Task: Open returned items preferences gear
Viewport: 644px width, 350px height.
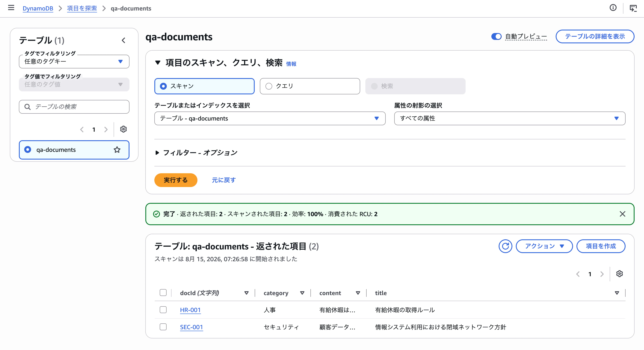Action: click(619, 274)
